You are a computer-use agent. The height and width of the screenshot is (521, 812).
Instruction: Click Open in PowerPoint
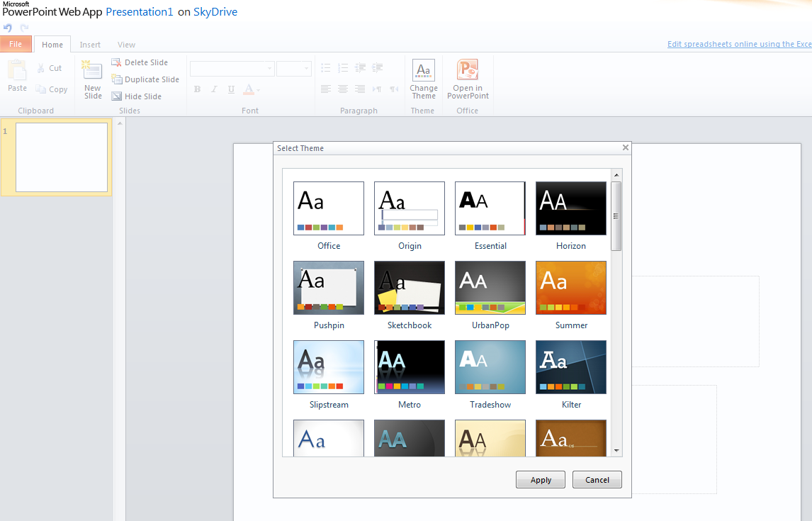coord(468,79)
